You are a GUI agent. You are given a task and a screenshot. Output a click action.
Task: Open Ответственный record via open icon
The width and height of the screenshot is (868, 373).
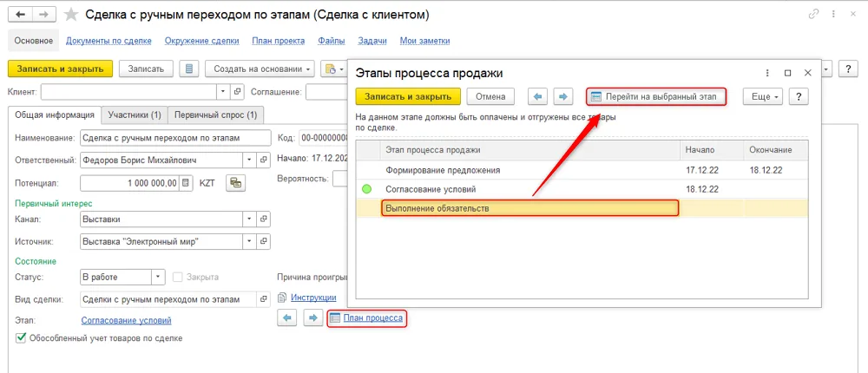pyautogui.click(x=264, y=160)
